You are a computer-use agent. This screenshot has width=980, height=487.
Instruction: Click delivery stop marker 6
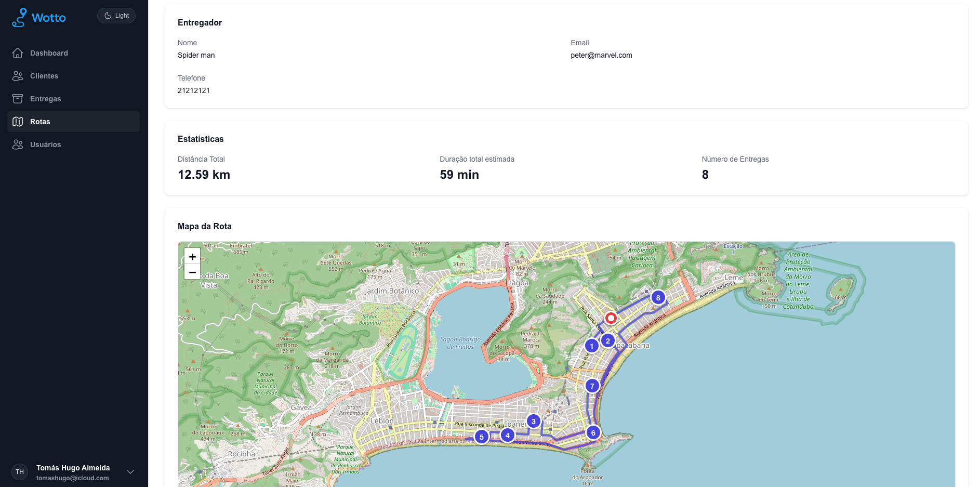593,432
